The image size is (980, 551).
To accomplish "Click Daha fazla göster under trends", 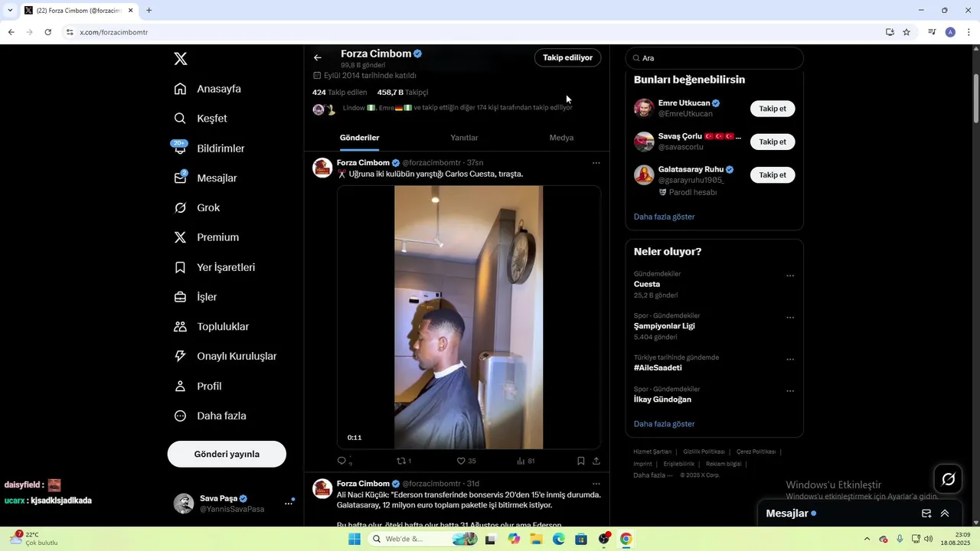I will pyautogui.click(x=664, y=424).
